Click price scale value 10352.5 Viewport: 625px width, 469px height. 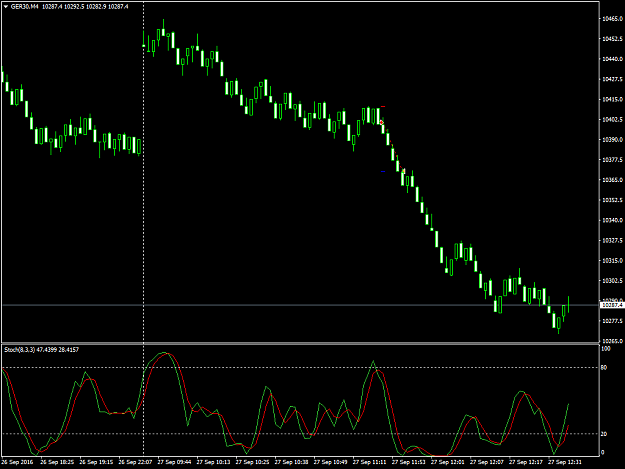[x=613, y=200]
